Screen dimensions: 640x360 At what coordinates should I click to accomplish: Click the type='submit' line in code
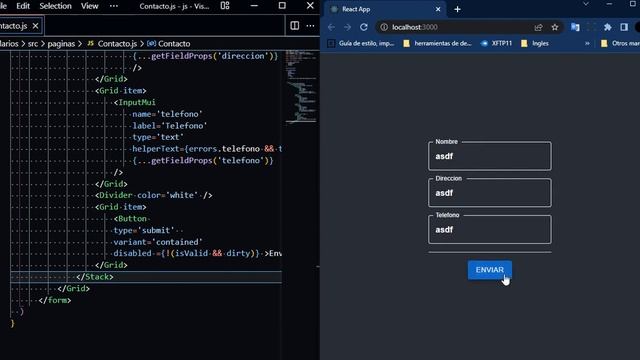tap(144, 231)
